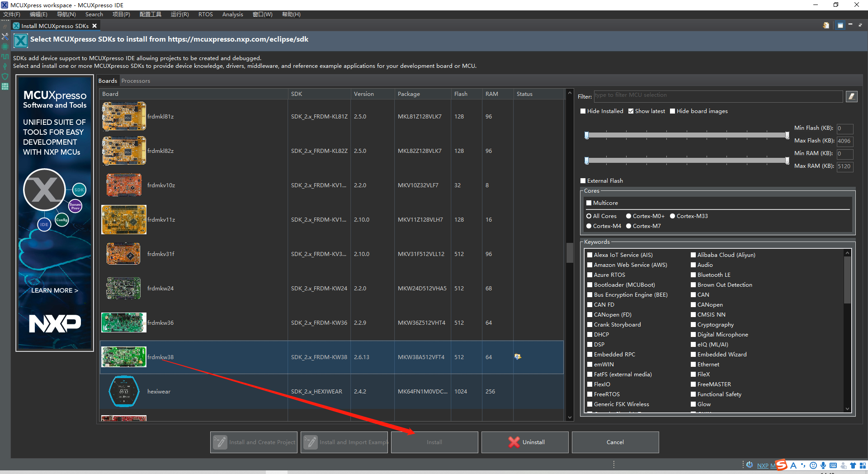Click LEARN MORE in the NXP banner

tap(55, 290)
